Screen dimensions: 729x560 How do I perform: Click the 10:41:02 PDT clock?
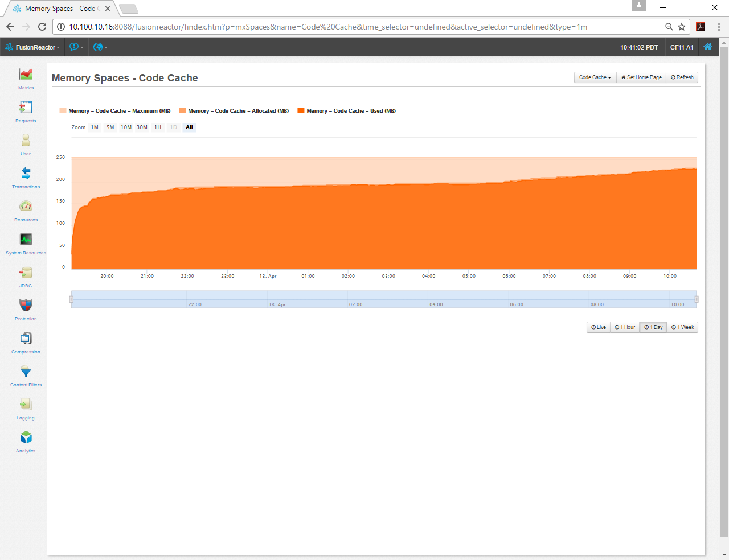click(639, 47)
